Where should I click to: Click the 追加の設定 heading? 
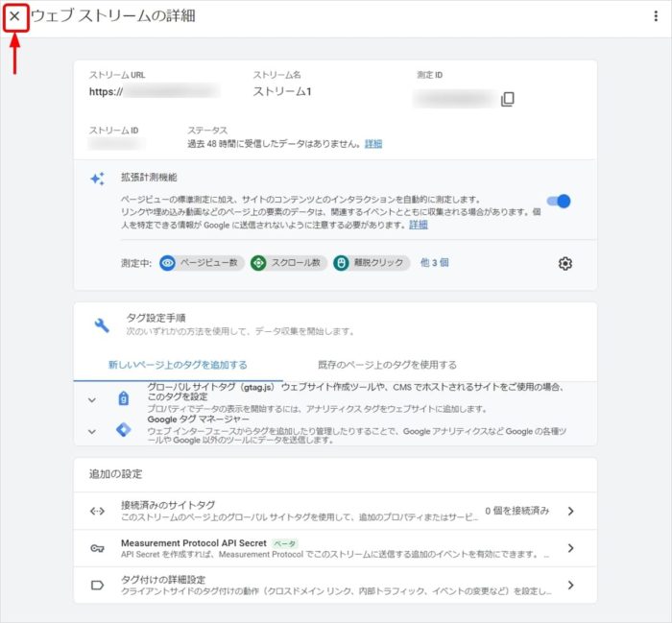(115, 474)
